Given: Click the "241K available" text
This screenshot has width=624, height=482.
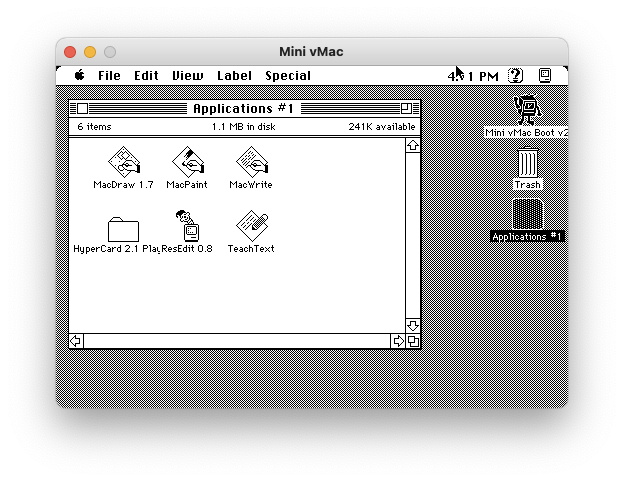Looking at the screenshot, I should tap(382, 127).
